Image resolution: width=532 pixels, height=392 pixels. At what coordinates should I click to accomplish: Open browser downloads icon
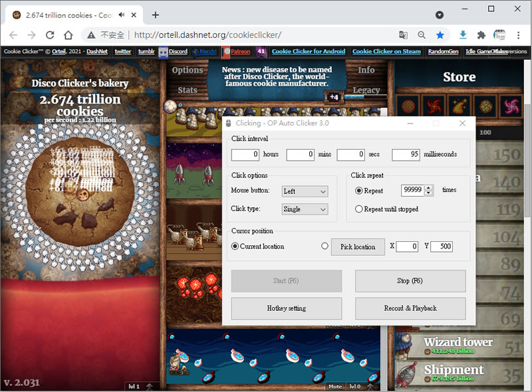(x=463, y=35)
